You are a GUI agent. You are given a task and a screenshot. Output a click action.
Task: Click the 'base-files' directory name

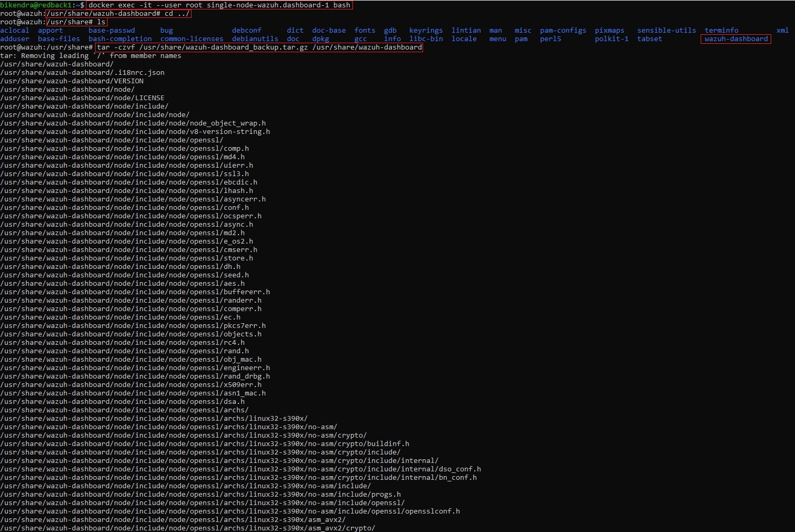click(59, 38)
